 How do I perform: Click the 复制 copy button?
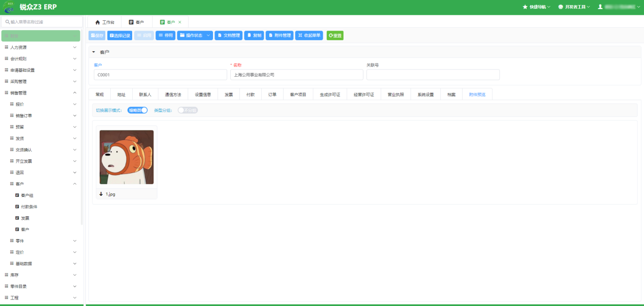(x=254, y=36)
